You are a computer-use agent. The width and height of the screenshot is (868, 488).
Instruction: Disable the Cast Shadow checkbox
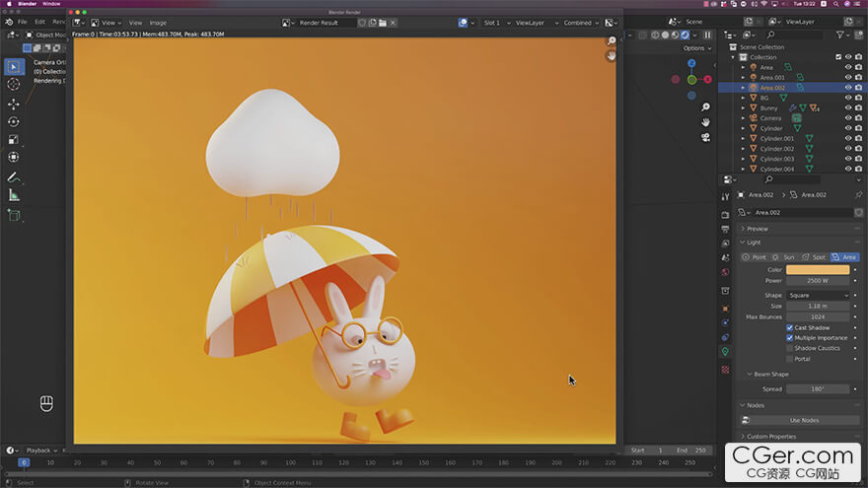(790, 327)
